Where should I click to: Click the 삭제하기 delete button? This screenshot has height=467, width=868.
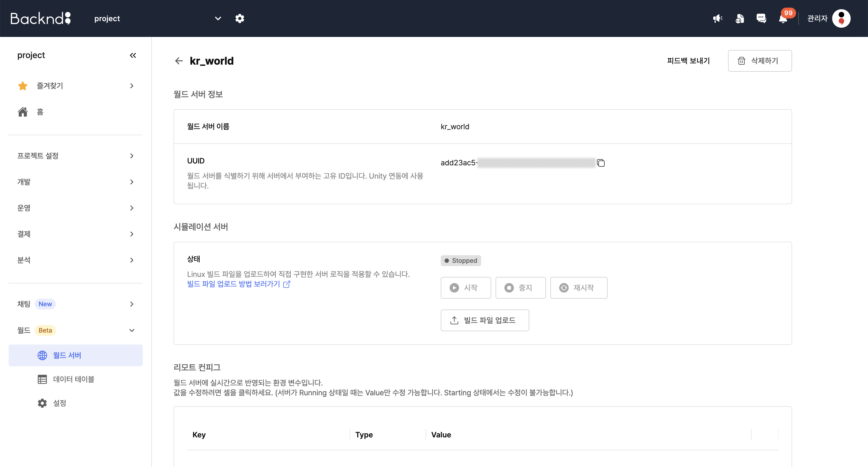click(759, 61)
